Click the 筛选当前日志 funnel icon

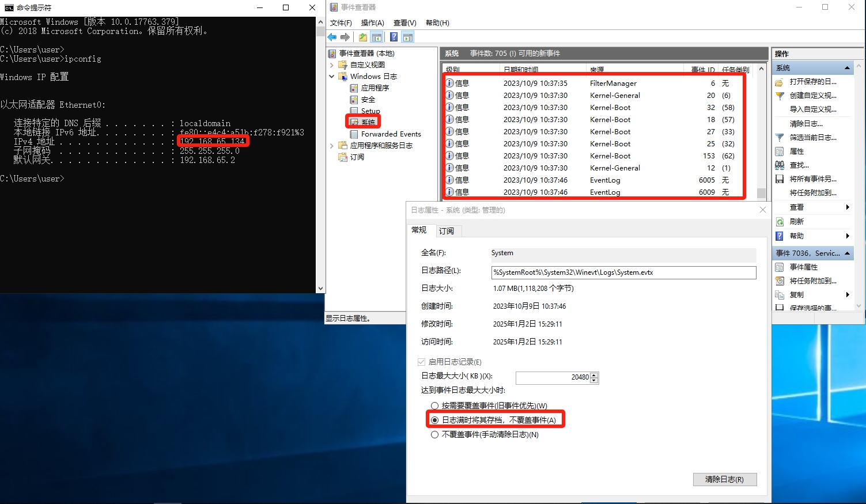point(779,137)
